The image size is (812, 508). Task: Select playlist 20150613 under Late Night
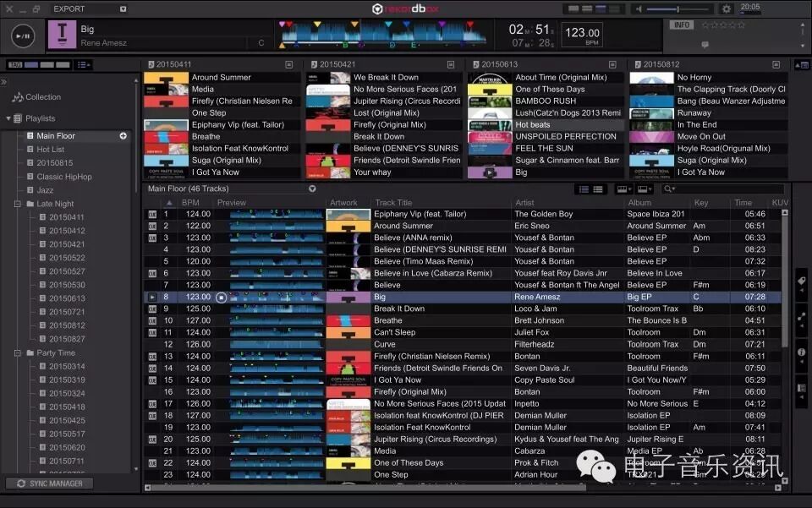[67, 298]
